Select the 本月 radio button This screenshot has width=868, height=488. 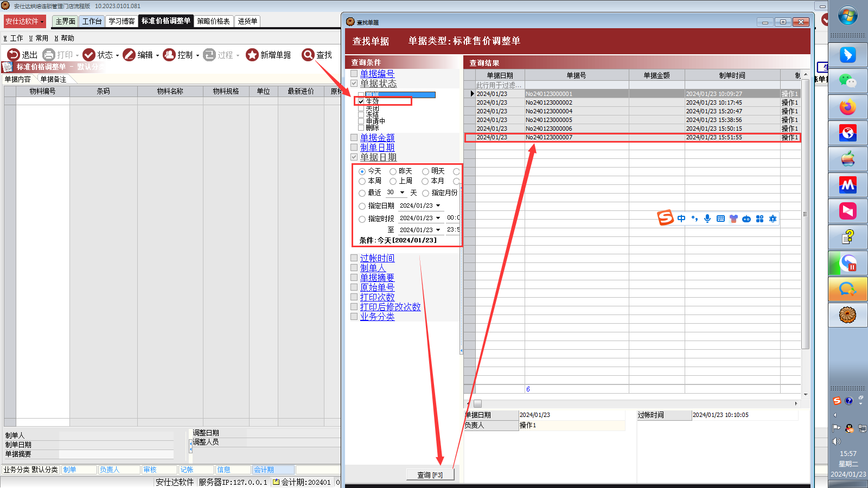click(425, 181)
